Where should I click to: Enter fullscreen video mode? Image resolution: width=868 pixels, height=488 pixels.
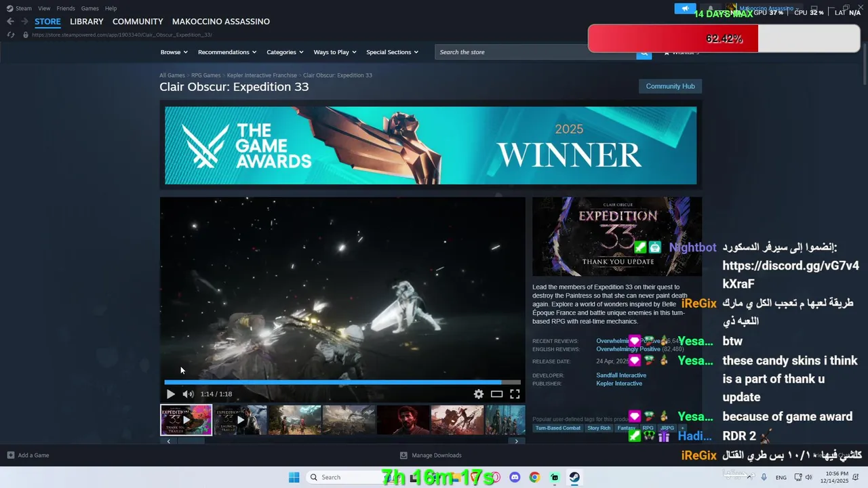coord(515,394)
